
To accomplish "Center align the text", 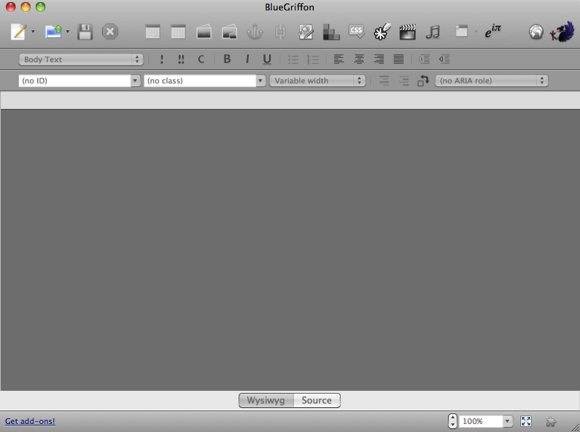I will click(359, 59).
